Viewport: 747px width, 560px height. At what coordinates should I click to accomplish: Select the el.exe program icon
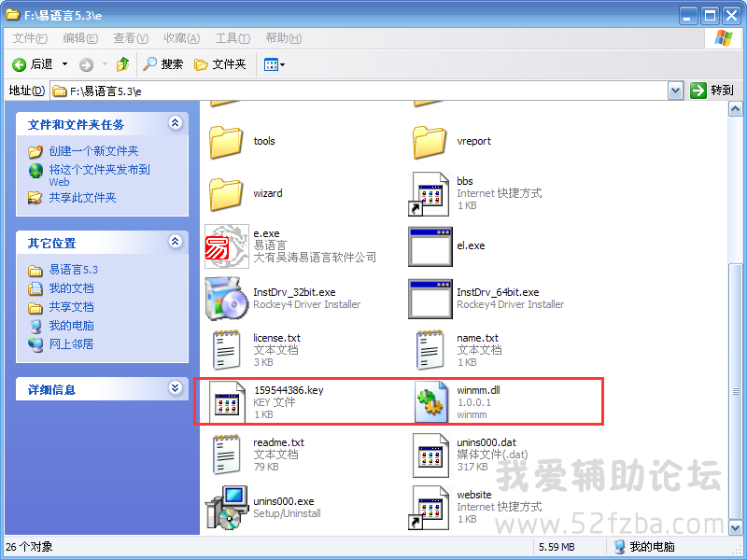coord(430,246)
